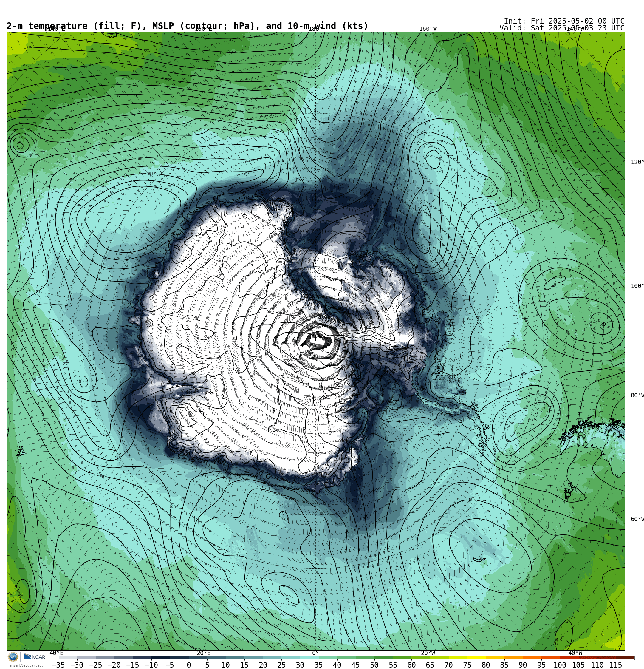Image resolution: width=644 pixels, height=669 pixels.
Task: Click the '20°E' longitude label at bottom
Action: click(x=204, y=653)
